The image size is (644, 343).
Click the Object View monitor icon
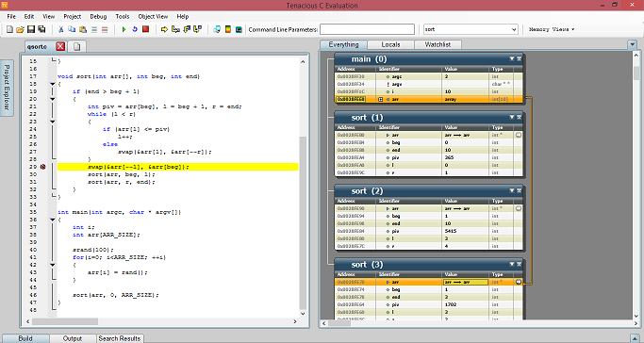(x=217, y=29)
